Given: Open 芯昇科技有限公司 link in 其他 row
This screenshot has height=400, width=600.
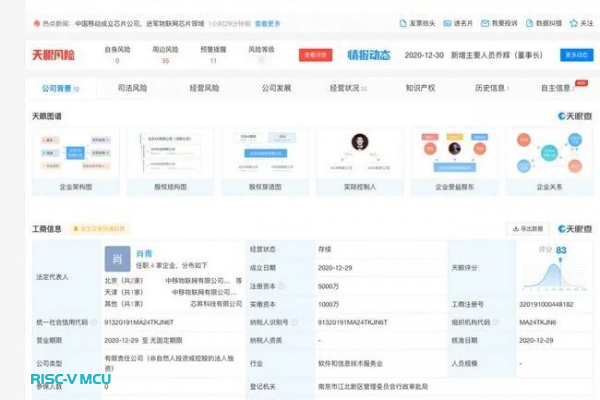Looking at the screenshot, I should (216, 304).
